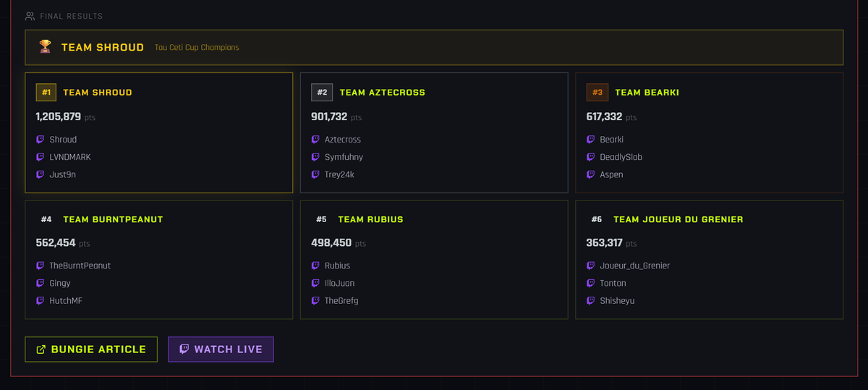Click the Twitch icon beside Aspen
Image resolution: width=868 pixels, height=390 pixels.
pos(591,174)
